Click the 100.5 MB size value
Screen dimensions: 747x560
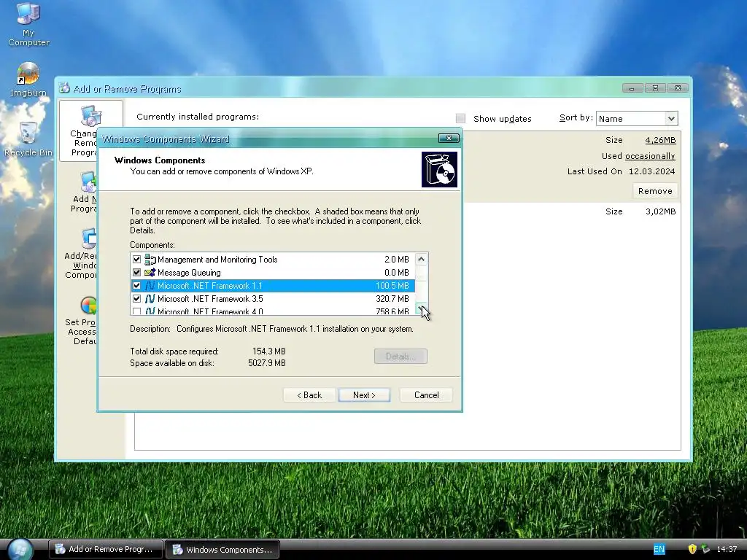(392, 286)
